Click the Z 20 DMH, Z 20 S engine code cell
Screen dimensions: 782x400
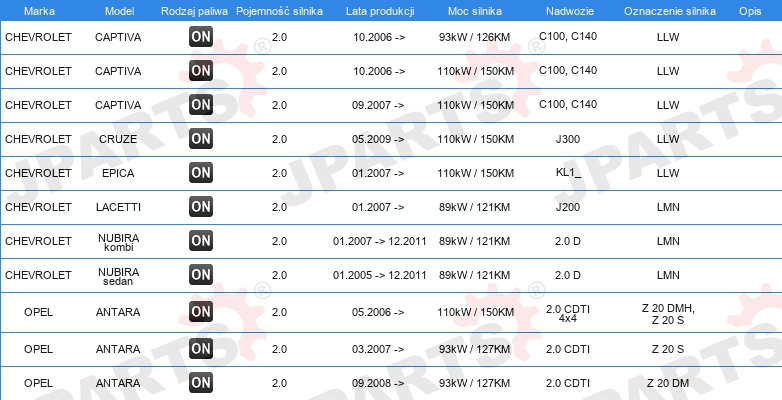[668, 314]
